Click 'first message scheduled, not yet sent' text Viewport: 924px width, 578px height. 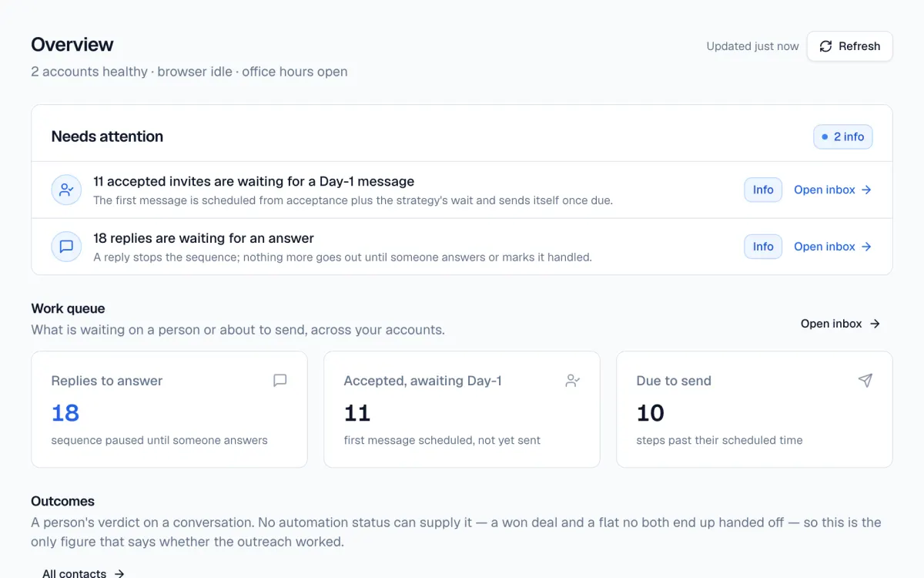point(442,441)
